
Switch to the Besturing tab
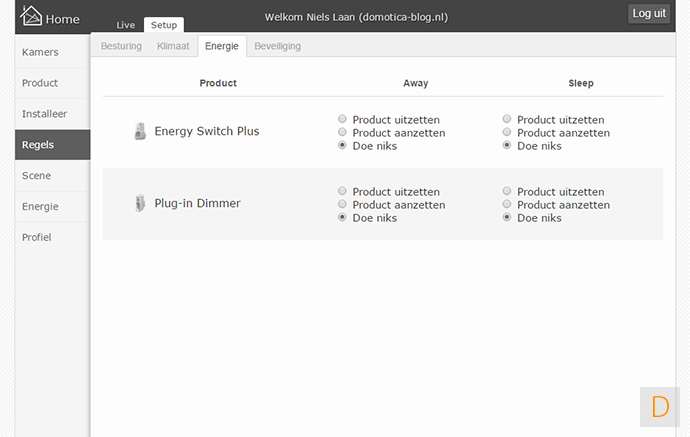tap(121, 46)
